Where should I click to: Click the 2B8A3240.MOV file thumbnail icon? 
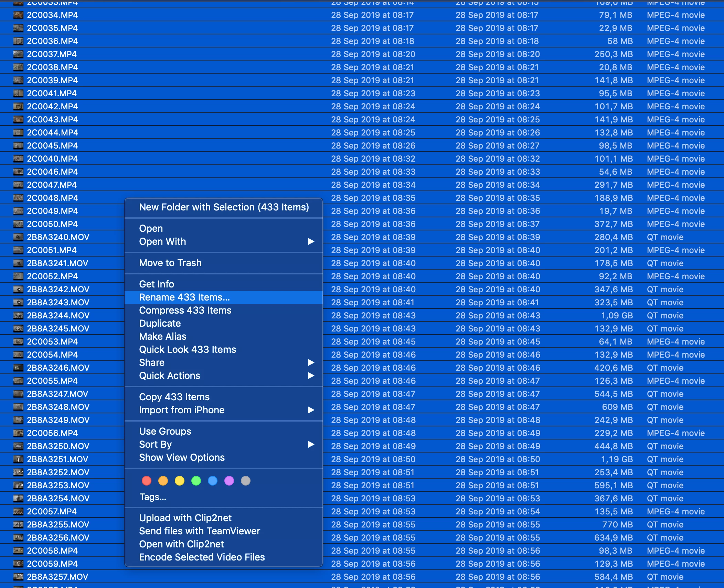[x=18, y=237]
